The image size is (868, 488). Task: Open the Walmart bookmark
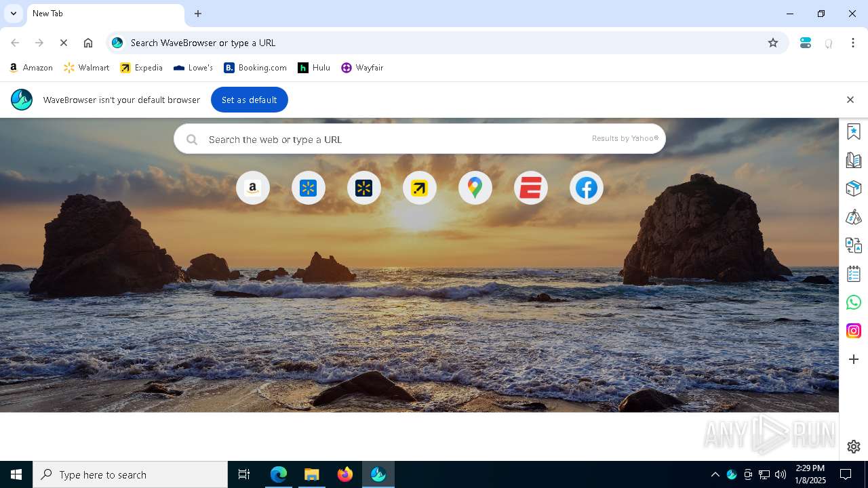87,68
